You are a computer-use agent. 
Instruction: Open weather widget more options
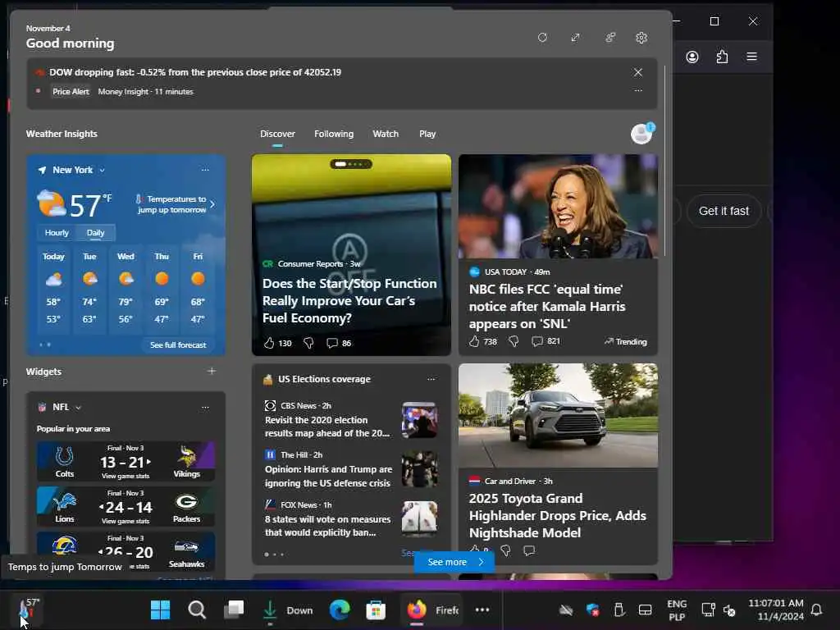click(x=205, y=170)
